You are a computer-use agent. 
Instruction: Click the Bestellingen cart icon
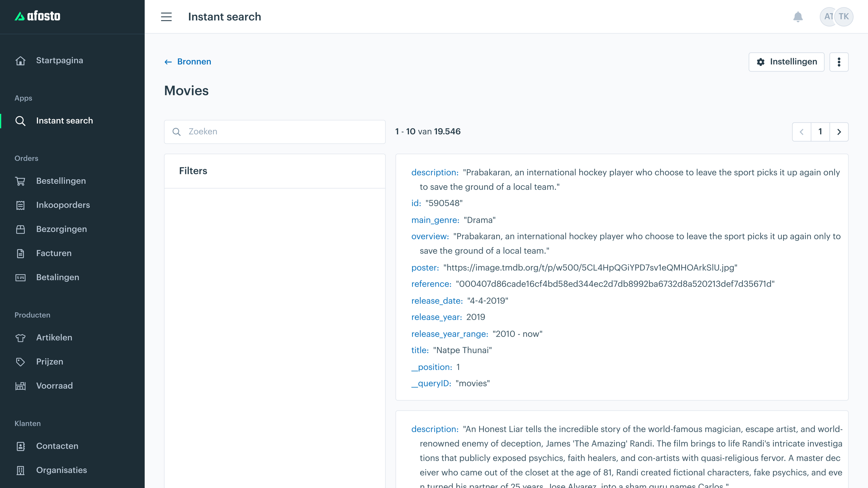[20, 181]
